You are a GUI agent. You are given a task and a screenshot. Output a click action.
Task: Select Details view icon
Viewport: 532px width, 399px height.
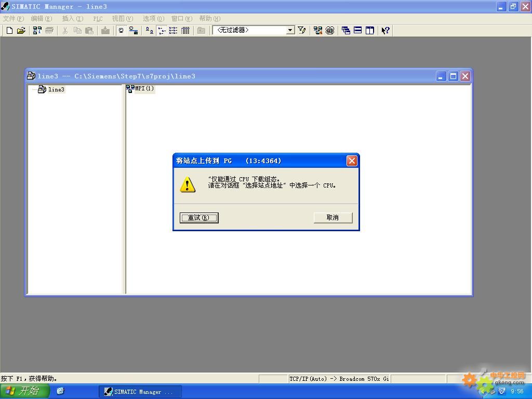tap(185, 31)
